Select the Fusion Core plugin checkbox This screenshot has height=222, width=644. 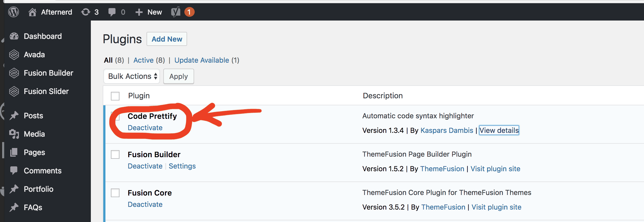115,193
